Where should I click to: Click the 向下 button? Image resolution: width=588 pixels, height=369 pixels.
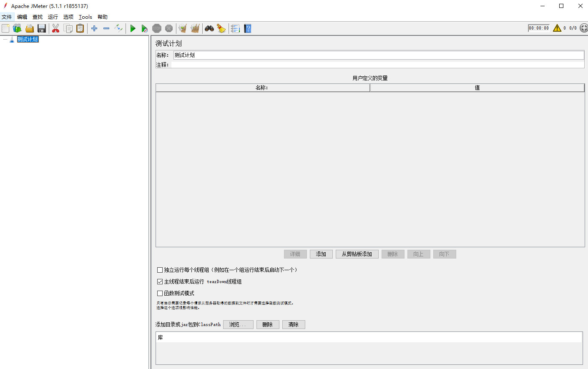tap(445, 254)
